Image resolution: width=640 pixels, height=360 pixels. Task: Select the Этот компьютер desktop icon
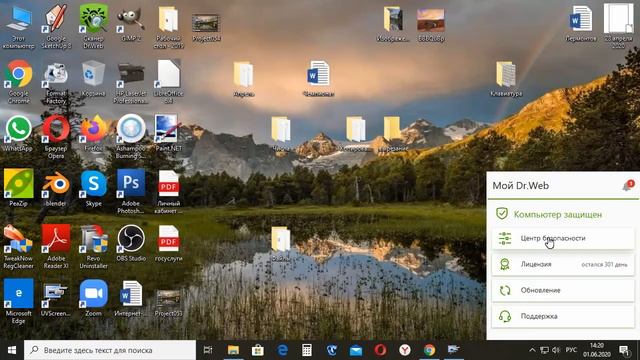[18, 27]
